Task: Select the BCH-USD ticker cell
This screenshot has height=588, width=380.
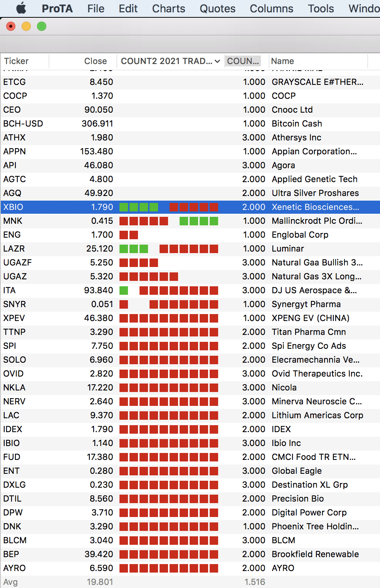Action: pyautogui.click(x=23, y=123)
